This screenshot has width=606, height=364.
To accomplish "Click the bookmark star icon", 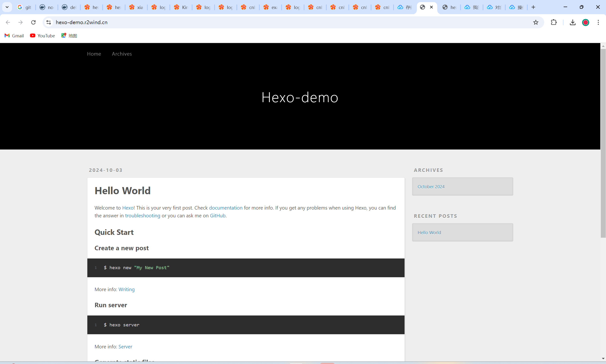I will point(536,22).
